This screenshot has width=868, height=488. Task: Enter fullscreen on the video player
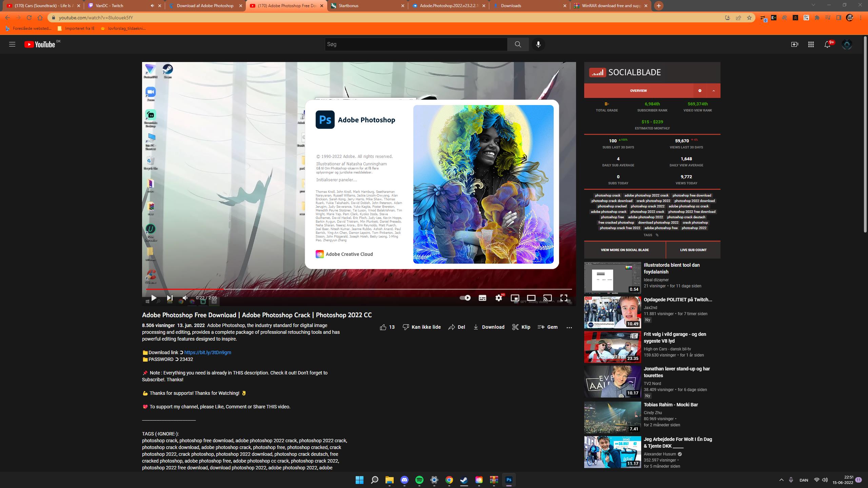564,298
